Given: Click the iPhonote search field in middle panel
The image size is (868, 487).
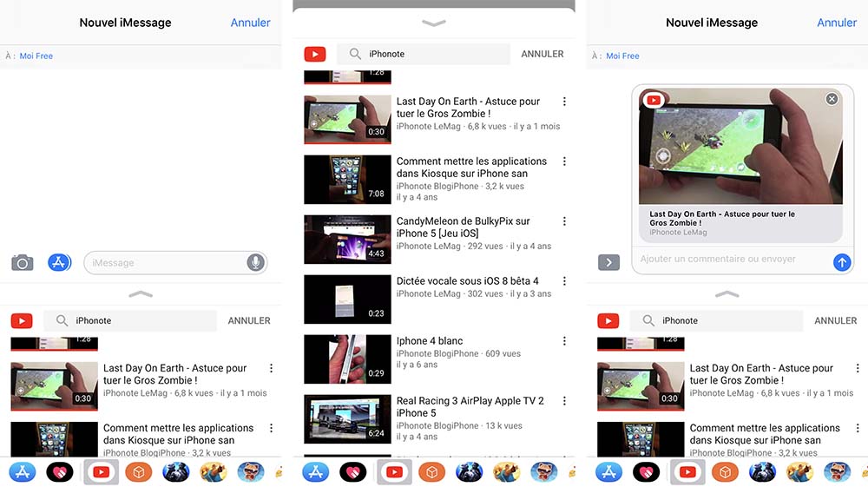Looking at the screenshot, I should pyautogui.click(x=424, y=54).
